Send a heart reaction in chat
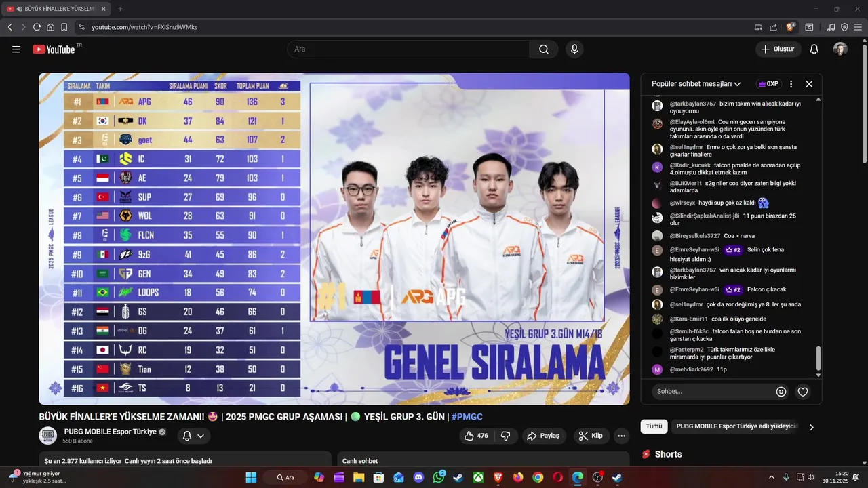This screenshot has height=488, width=868. 803,392
